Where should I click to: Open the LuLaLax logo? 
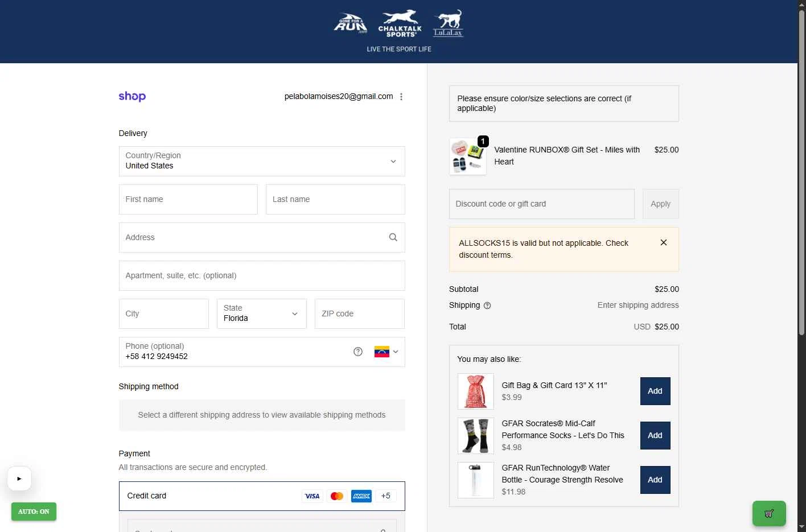(448, 23)
